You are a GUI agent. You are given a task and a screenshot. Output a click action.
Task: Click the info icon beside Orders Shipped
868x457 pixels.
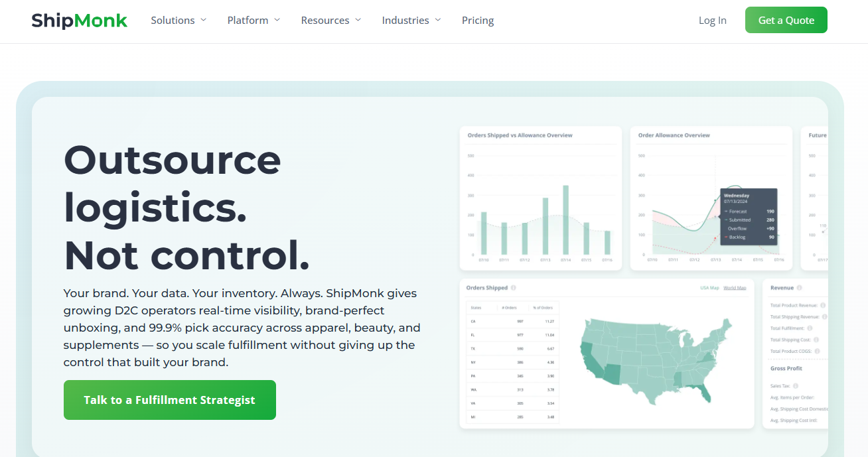click(x=514, y=288)
